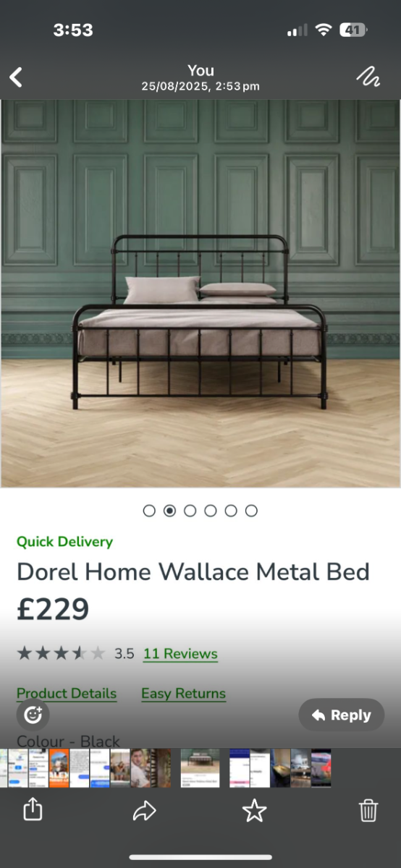The width and height of the screenshot is (401, 868).
Task: Open the 11 Reviews link
Action: [x=180, y=654]
